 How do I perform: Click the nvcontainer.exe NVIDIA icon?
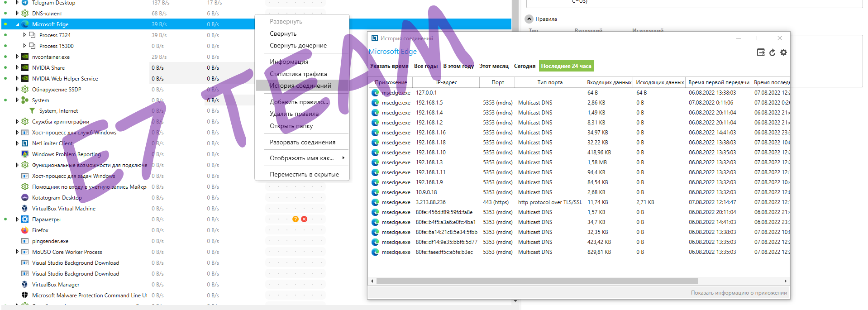[25, 57]
